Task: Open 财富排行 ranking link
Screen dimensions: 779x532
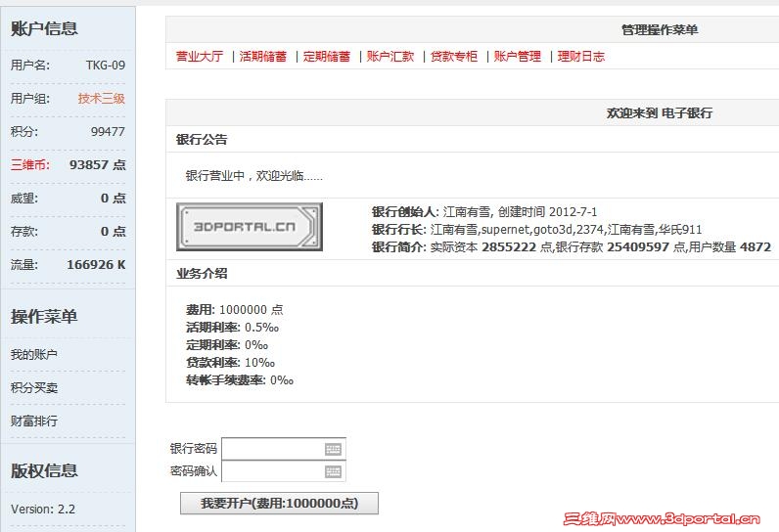Action: pyautogui.click(x=34, y=421)
